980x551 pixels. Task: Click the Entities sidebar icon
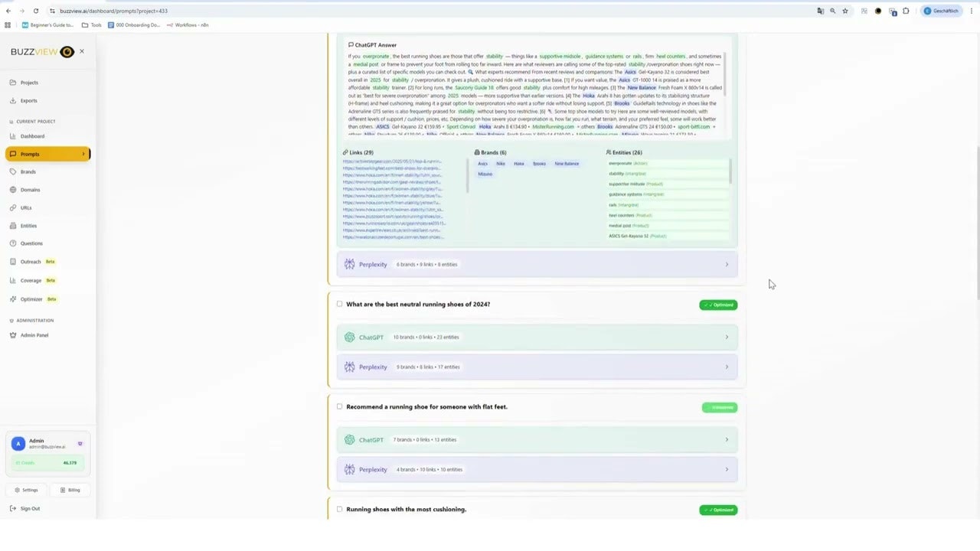click(13, 226)
